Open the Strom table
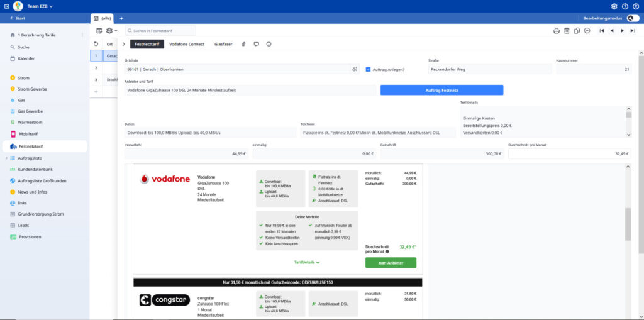644x320 pixels. 23,78
